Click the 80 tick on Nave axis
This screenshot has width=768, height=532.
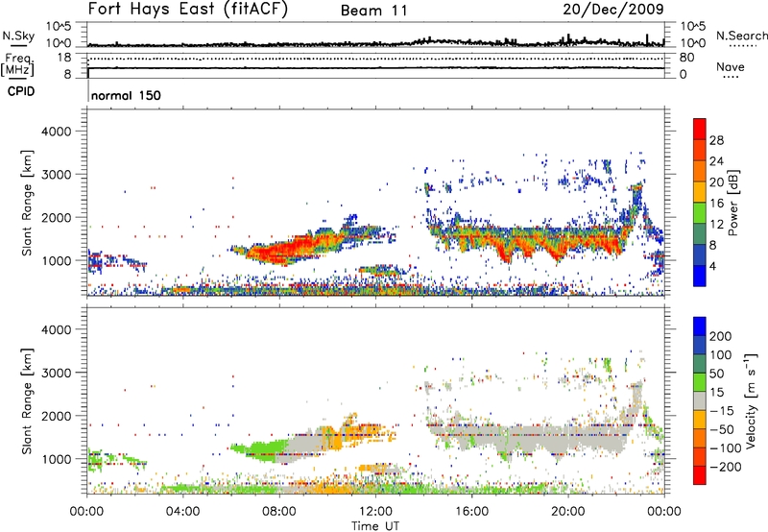tap(686, 58)
